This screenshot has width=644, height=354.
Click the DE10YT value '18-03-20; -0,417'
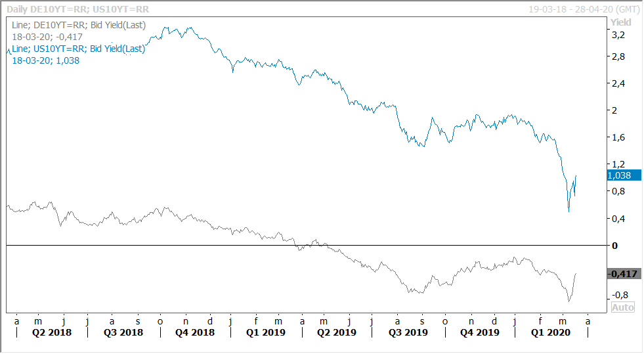click(x=47, y=37)
